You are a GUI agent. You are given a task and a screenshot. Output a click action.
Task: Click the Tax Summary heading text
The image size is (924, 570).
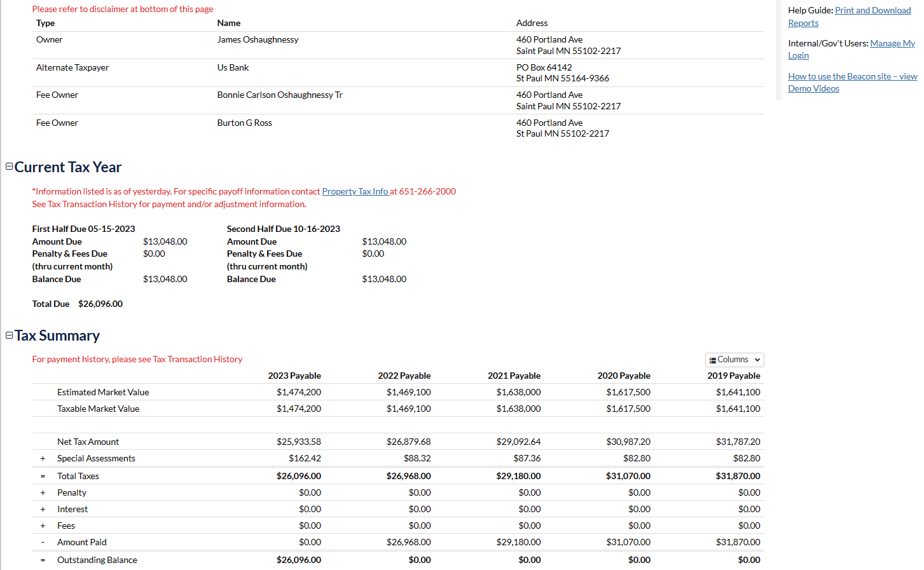[x=57, y=336]
